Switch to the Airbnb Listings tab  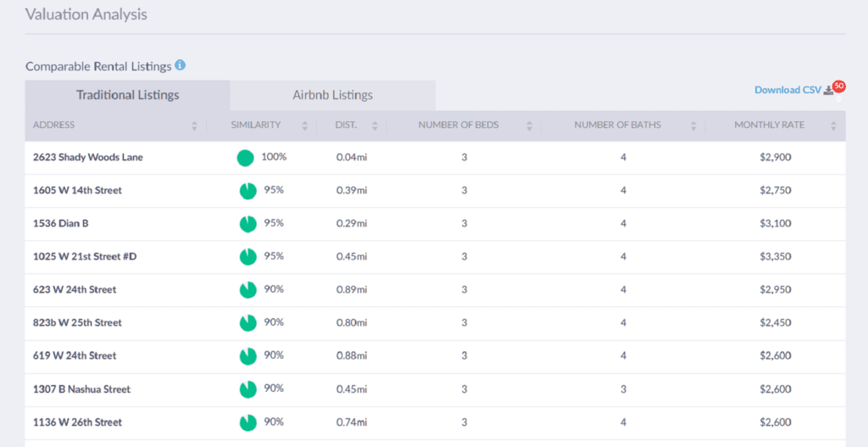pos(332,95)
